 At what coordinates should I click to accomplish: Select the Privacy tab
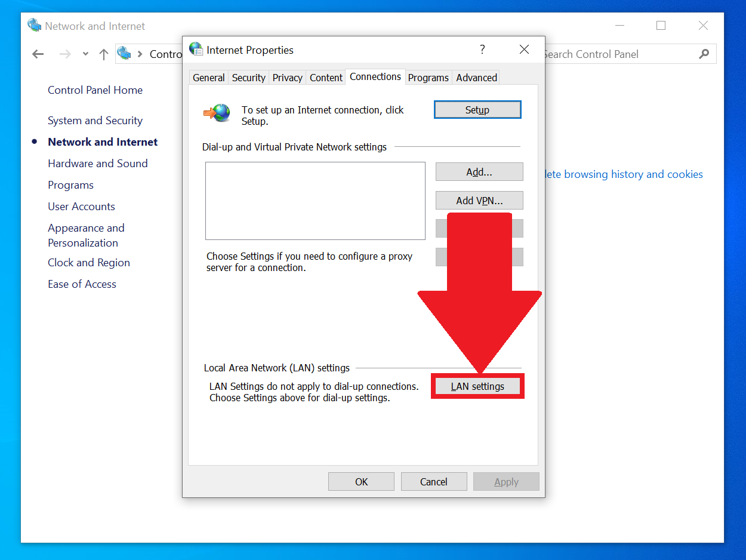pos(288,78)
